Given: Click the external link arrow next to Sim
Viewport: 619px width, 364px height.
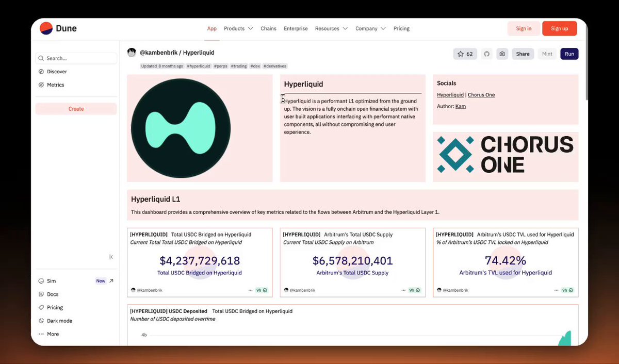Looking at the screenshot, I should [111, 281].
